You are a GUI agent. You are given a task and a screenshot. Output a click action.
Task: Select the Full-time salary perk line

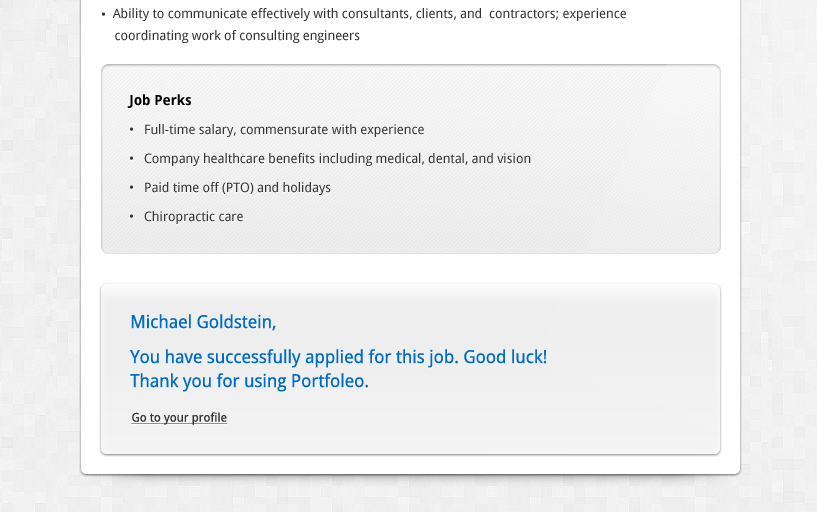tap(284, 130)
